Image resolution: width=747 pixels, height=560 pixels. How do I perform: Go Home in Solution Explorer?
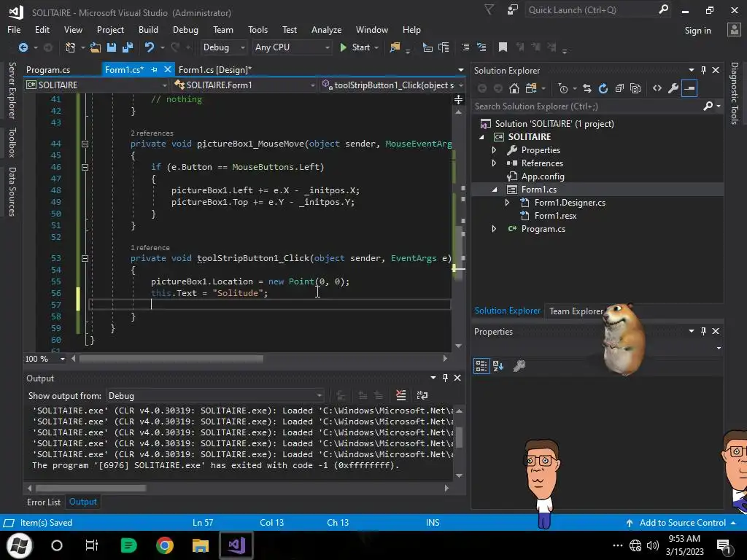pos(514,88)
